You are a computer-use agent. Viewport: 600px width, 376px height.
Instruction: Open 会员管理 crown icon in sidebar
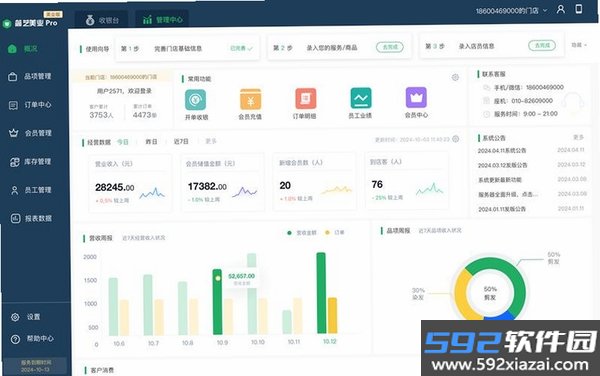(14, 133)
